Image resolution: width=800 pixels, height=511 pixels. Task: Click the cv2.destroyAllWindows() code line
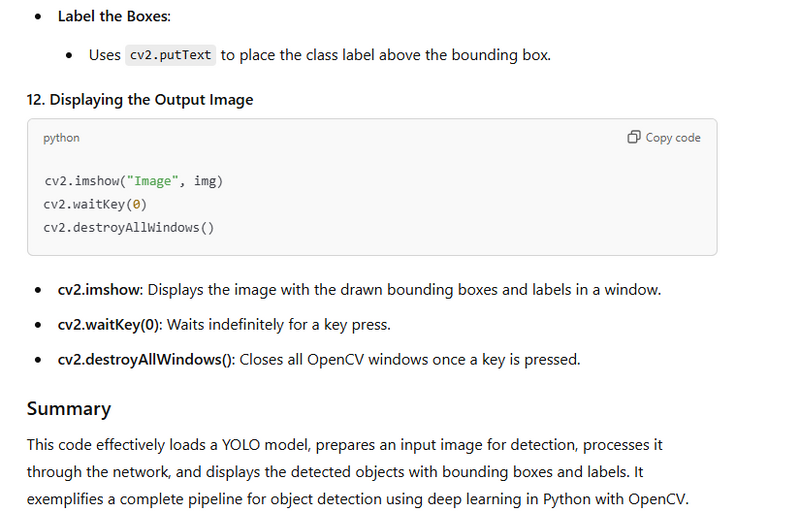(x=128, y=227)
